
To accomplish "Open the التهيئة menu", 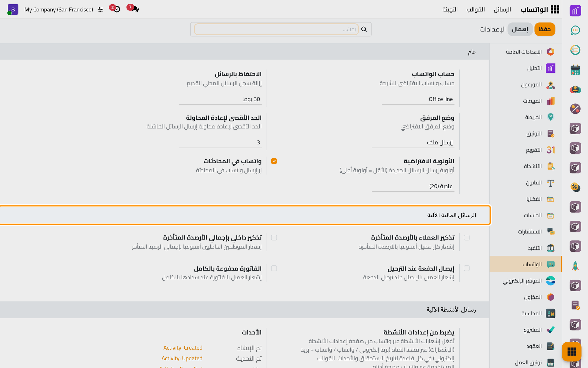I will (450, 10).
